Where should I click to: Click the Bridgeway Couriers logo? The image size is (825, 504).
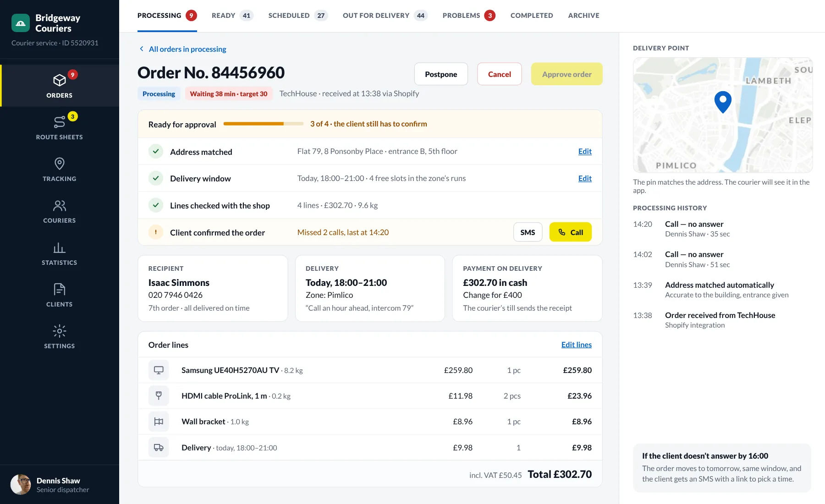[21, 23]
